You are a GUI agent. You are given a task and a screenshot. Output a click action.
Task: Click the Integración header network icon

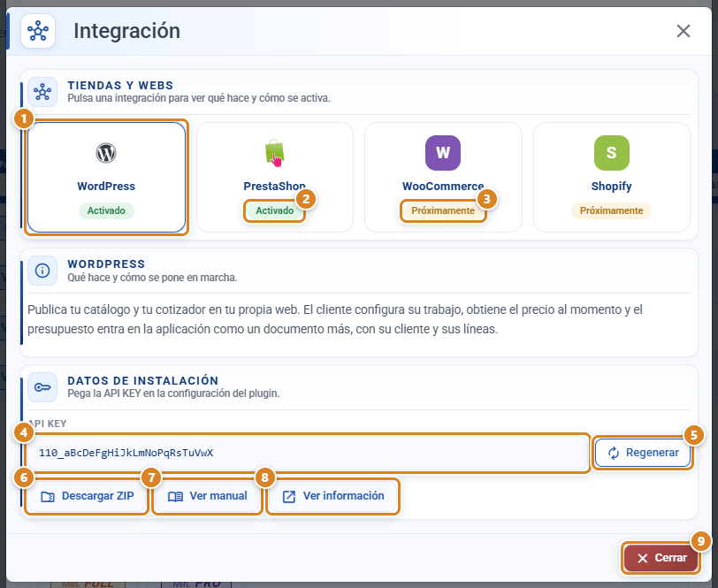pos(38,31)
